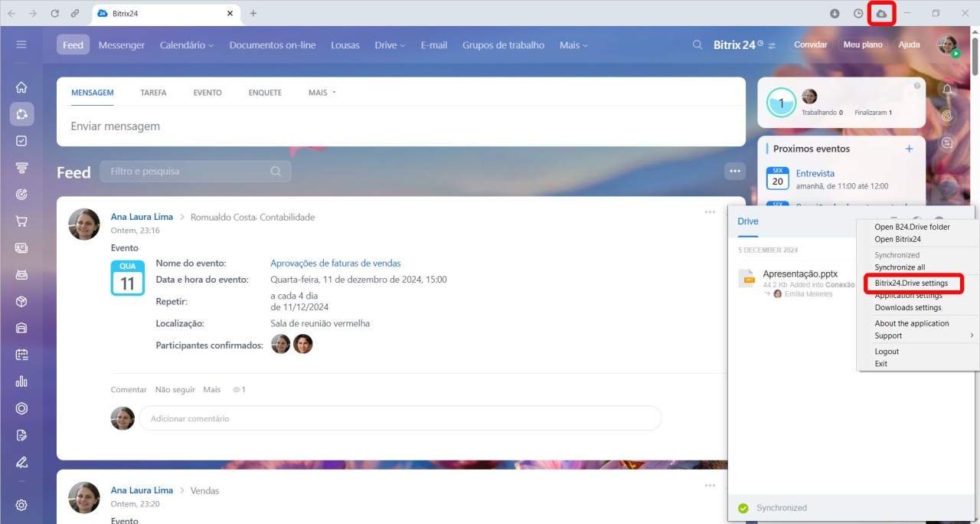This screenshot has height=524, width=980.
Task: Open the Calendário dropdown
Action: (187, 45)
